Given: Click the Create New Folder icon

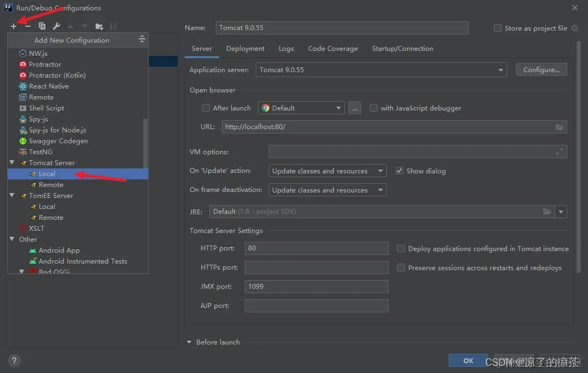Looking at the screenshot, I should [99, 26].
